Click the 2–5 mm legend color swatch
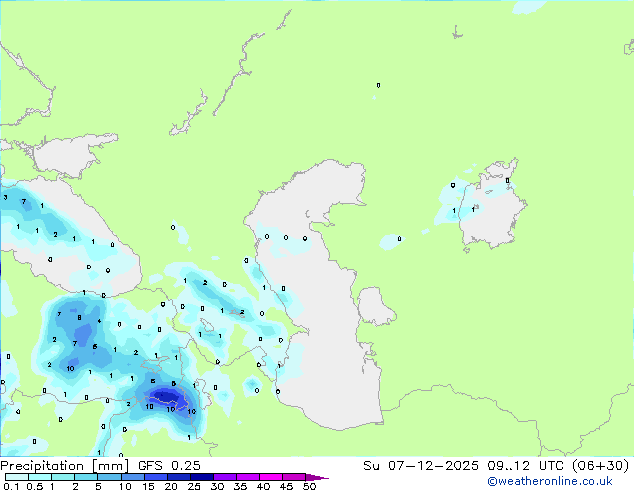 pos(86,477)
